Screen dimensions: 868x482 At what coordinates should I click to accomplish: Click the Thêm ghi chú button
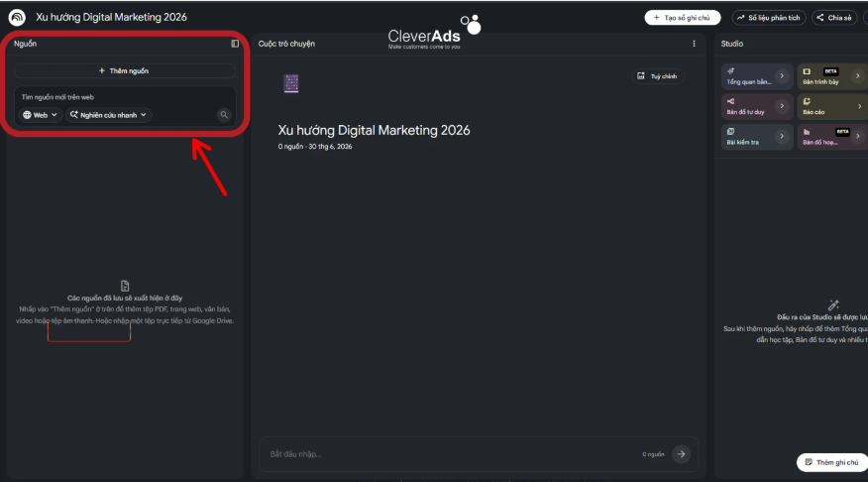[832, 462]
